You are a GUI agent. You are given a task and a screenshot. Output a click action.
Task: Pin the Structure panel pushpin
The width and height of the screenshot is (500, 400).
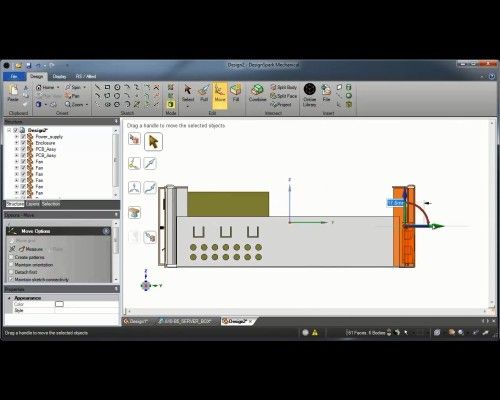pyautogui.click(x=116, y=121)
